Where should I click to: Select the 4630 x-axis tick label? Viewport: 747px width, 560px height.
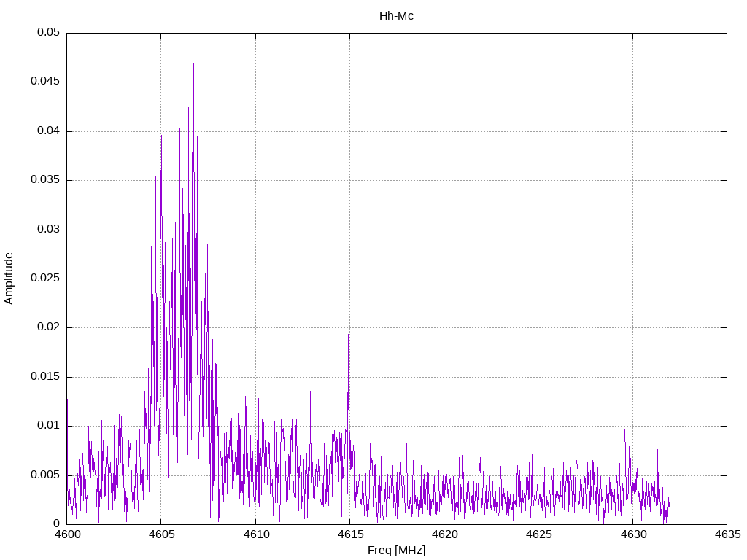632,534
